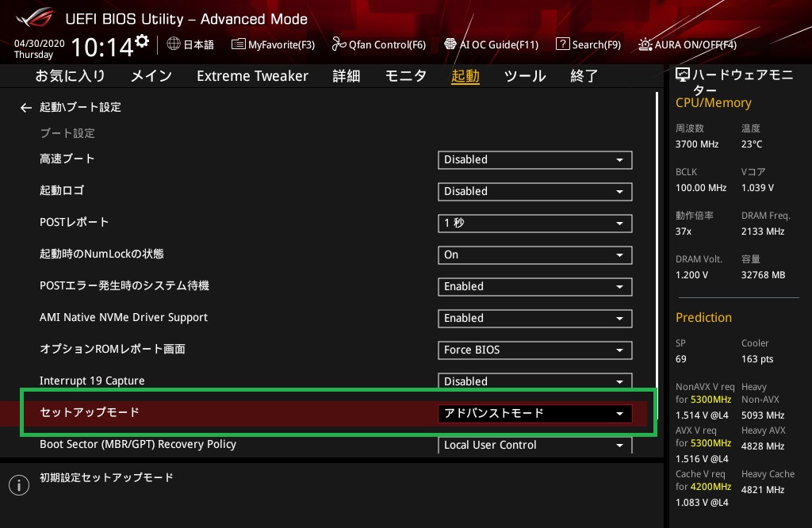The image size is (812, 528).
Task: Switch to メイン tab
Action: click(x=151, y=76)
